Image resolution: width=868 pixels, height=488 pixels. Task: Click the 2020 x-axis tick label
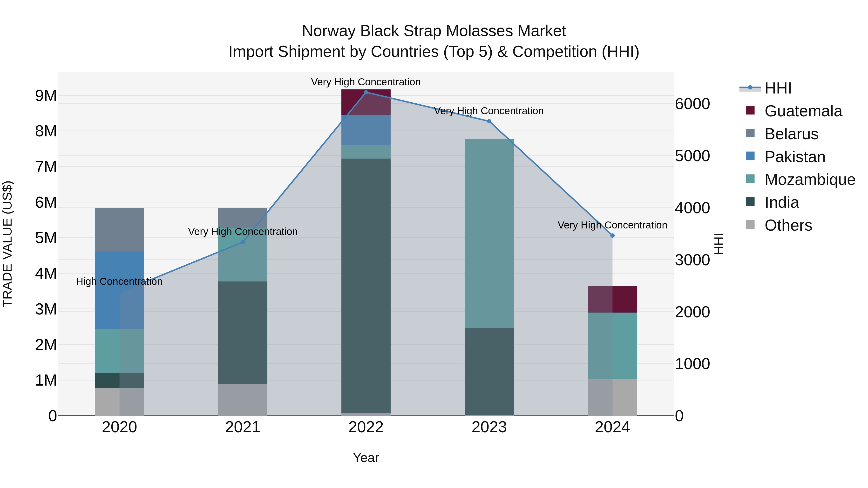point(119,427)
